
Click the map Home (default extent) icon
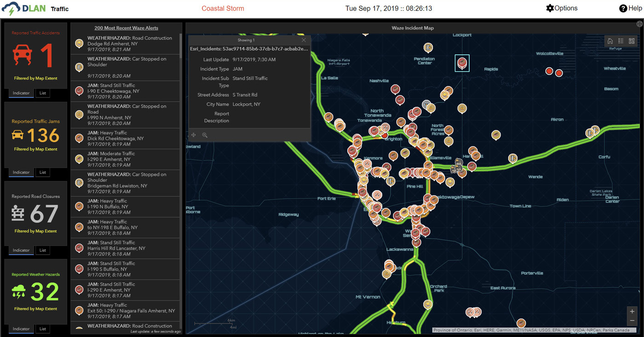pos(610,41)
